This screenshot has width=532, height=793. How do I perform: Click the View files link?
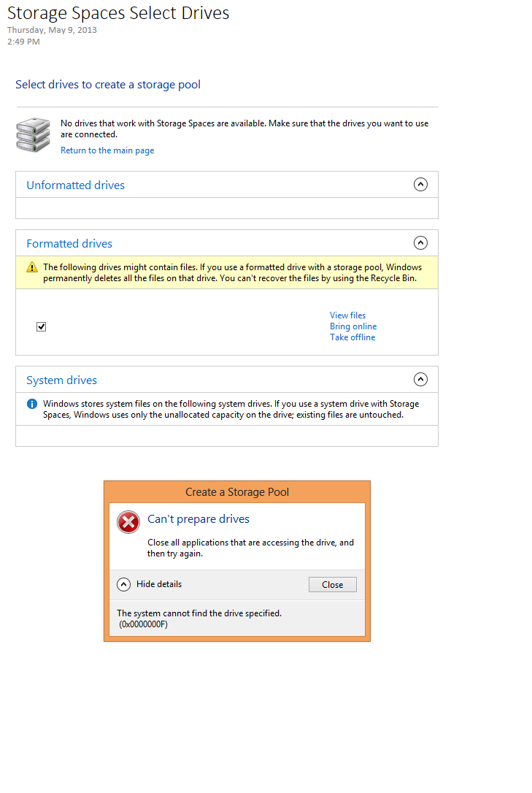[x=347, y=315]
